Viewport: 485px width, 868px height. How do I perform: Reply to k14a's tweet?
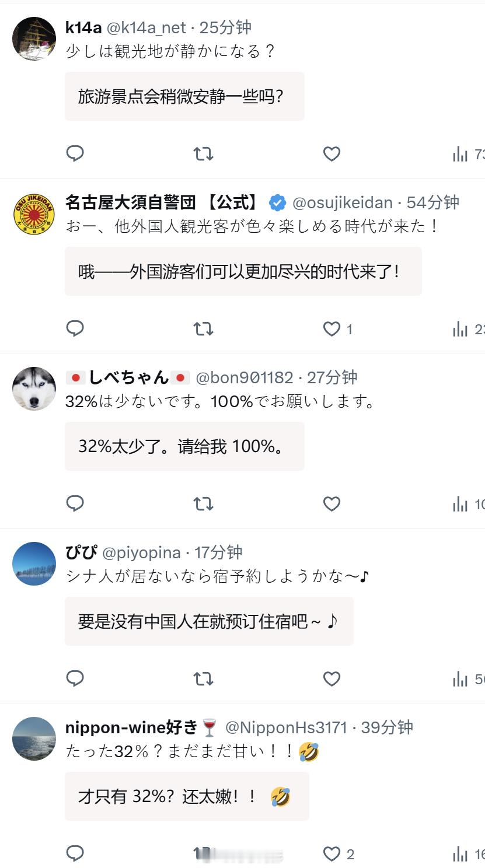click(x=75, y=153)
